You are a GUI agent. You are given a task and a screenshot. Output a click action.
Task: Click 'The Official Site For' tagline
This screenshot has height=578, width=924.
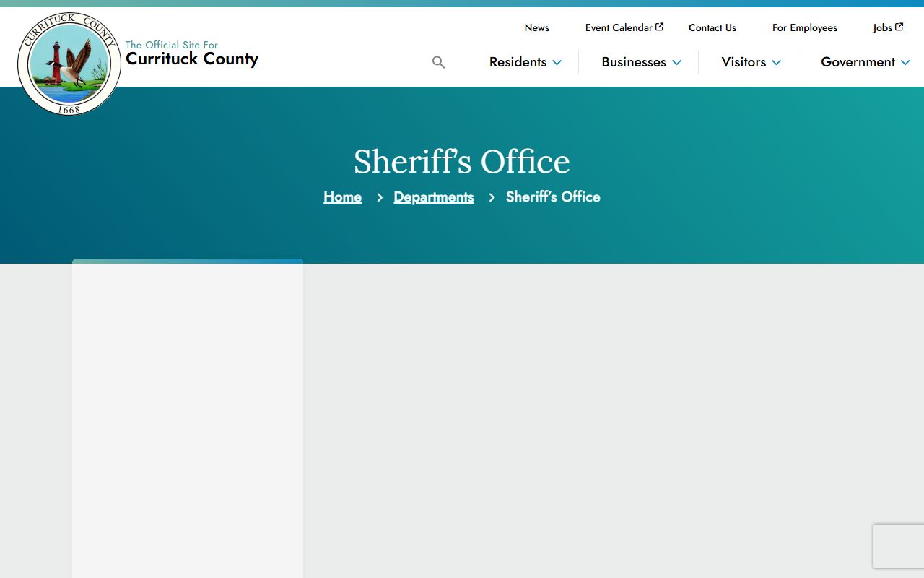172,45
